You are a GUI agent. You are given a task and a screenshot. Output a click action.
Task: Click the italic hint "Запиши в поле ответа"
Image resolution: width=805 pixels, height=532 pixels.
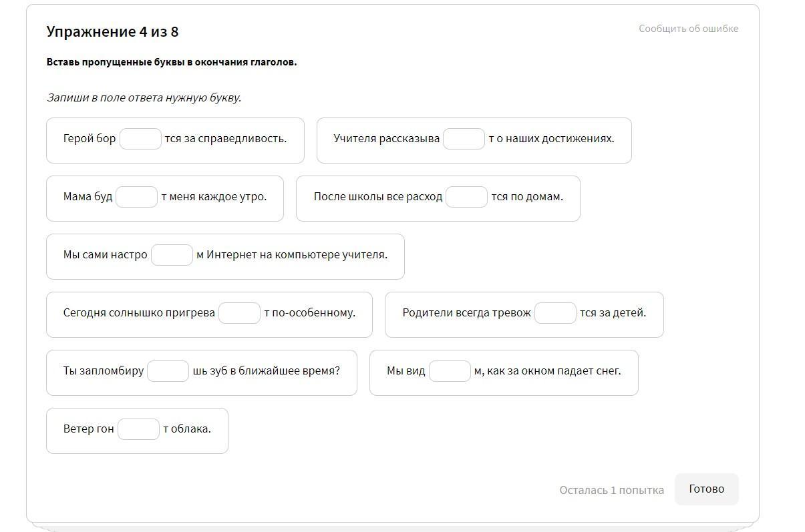pyautogui.click(x=144, y=97)
